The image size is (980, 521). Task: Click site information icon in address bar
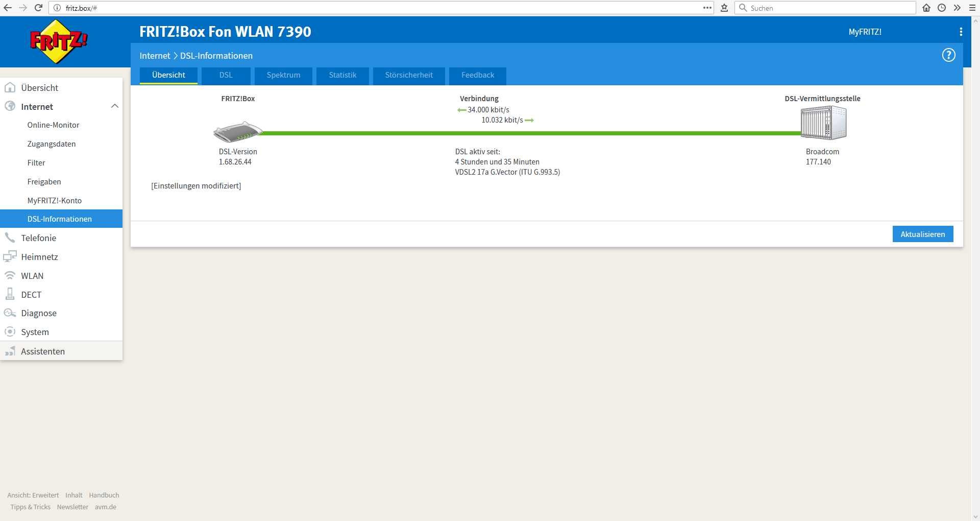click(x=57, y=8)
